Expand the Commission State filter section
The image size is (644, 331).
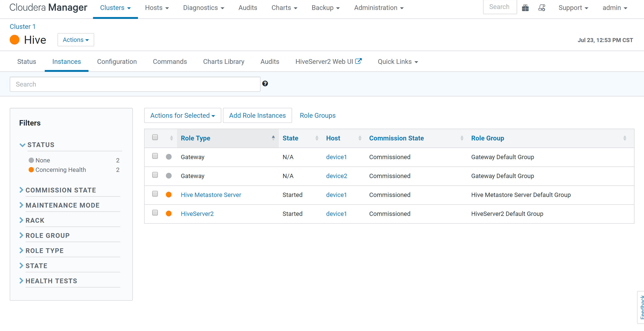click(x=61, y=190)
